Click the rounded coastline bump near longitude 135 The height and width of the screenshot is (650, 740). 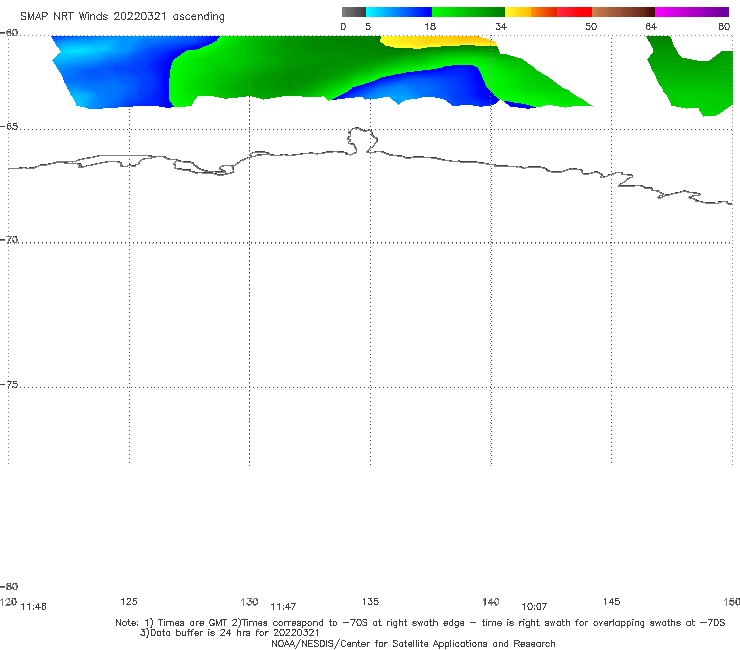tap(362, 140)
